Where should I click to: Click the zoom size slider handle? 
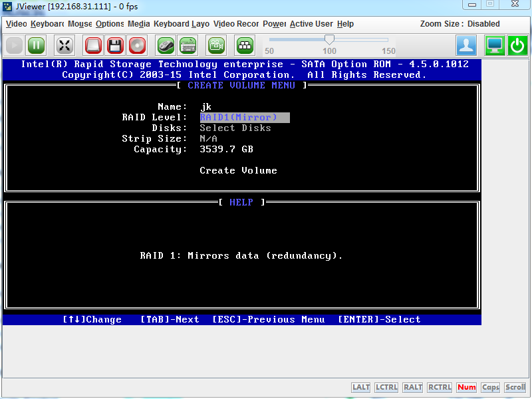329,40
